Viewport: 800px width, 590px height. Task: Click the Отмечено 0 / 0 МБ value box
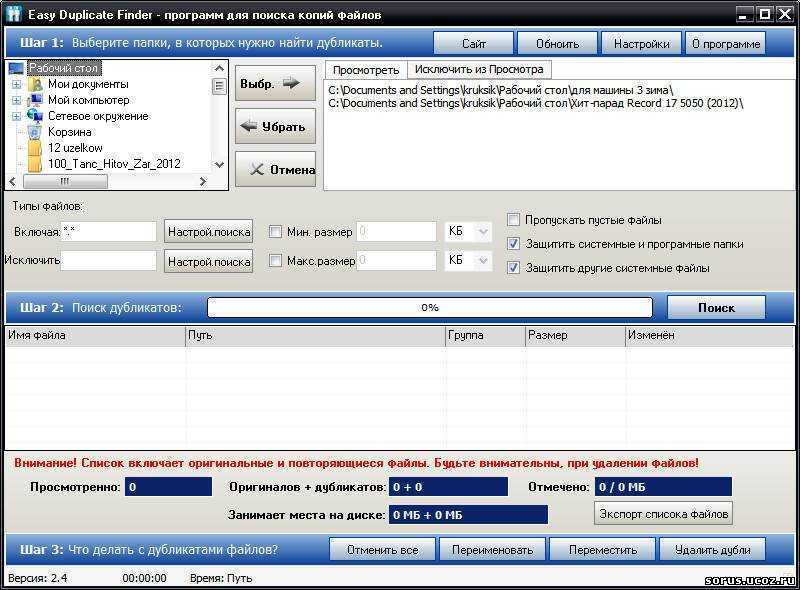663,486
